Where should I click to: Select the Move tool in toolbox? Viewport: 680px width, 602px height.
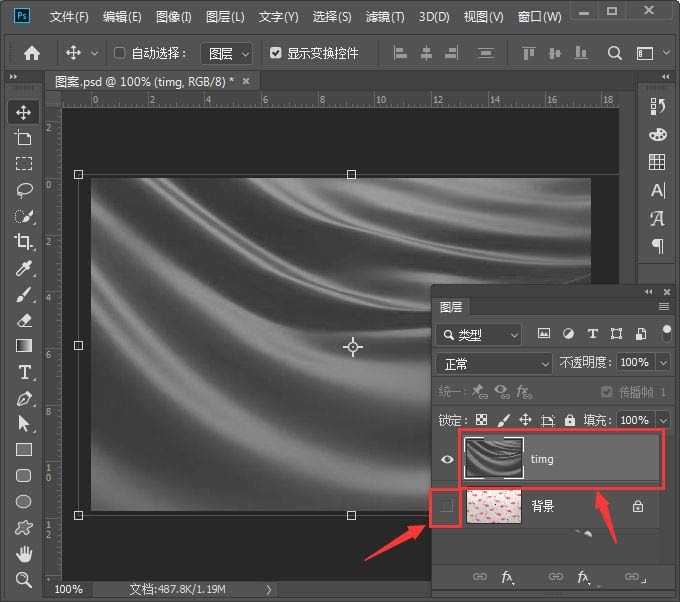click(x=23, y=112)
